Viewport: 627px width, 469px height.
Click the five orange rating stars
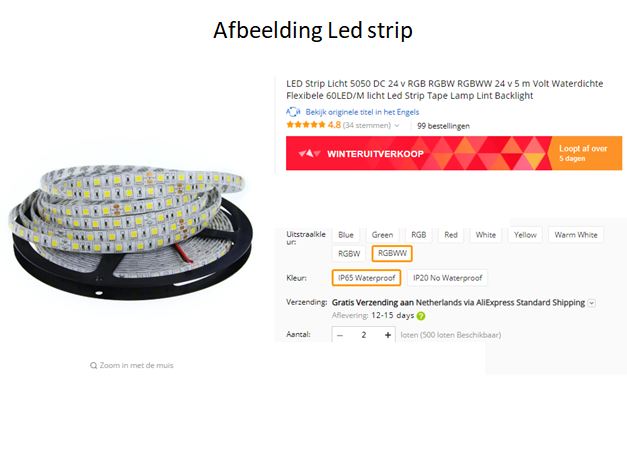tap(306, 125)
